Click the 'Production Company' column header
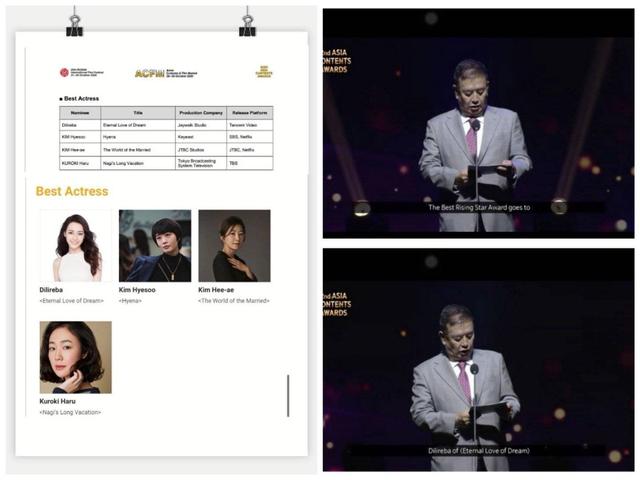Viewport: 640px width, 480px height. 201,113
